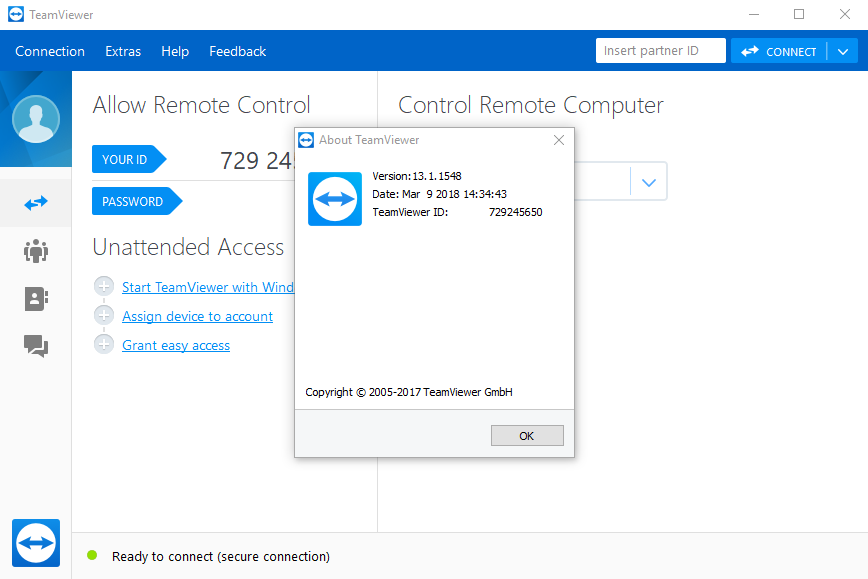The width and height of the screenshot is (868, 579).
Task: Click the TeamViewer logo at sidebar bottom
Action: (36, 543)
